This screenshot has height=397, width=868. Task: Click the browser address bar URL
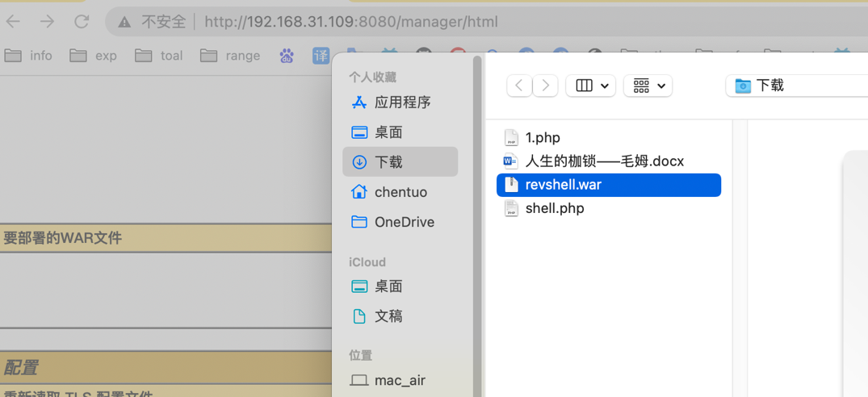click(x=350, y=22)
